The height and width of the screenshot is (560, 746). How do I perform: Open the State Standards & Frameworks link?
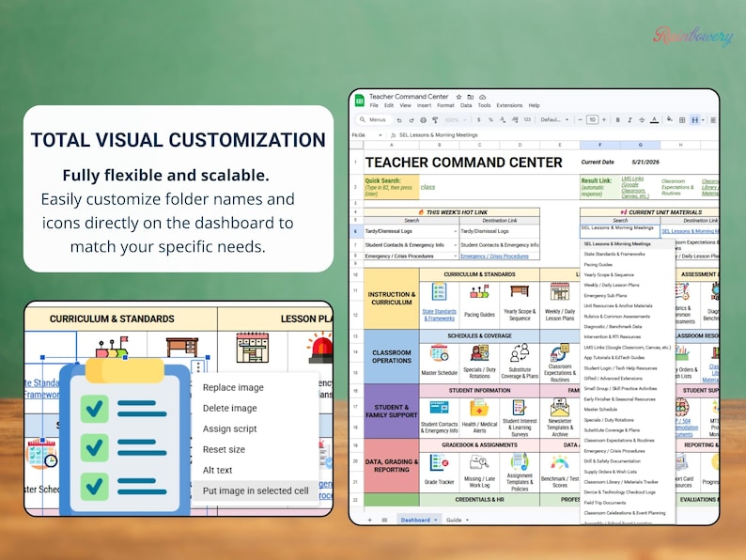click(x=439, y=315)
